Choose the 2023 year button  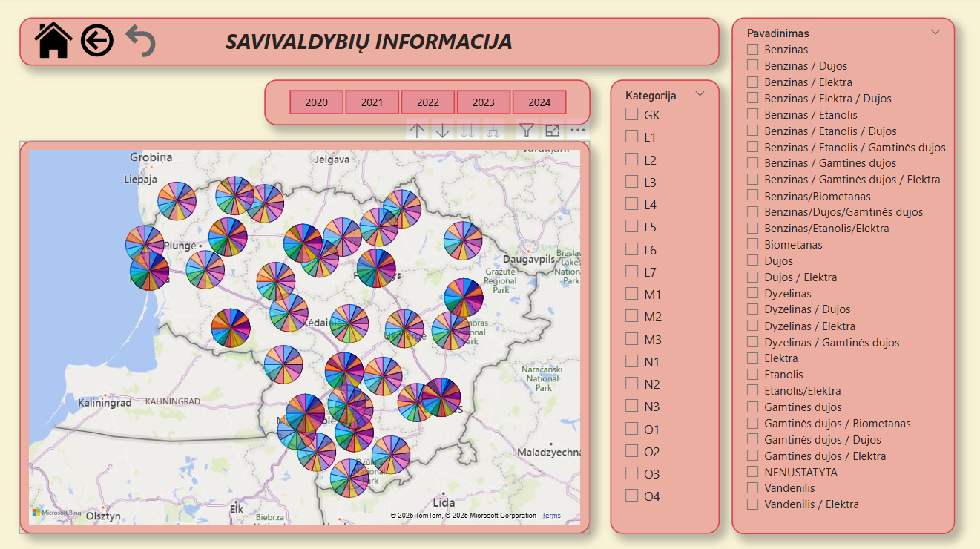tap(484, 102)
